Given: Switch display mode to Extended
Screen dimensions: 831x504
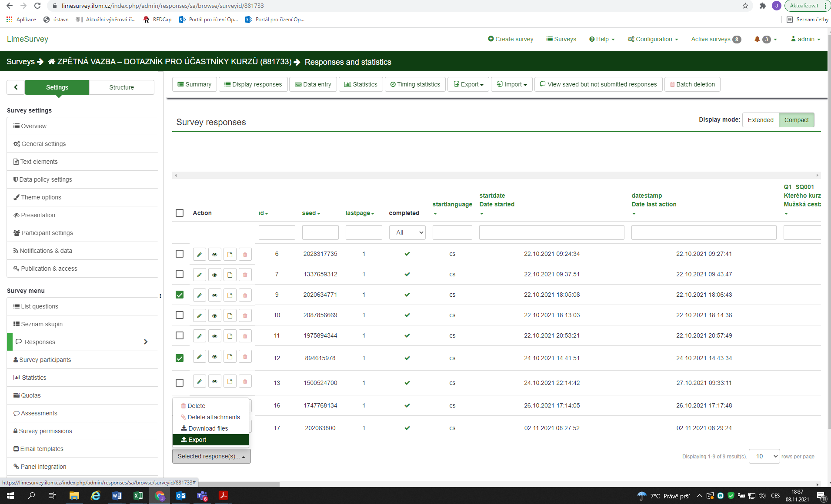Looking at the screenshot, I should [x=760, y=120].
